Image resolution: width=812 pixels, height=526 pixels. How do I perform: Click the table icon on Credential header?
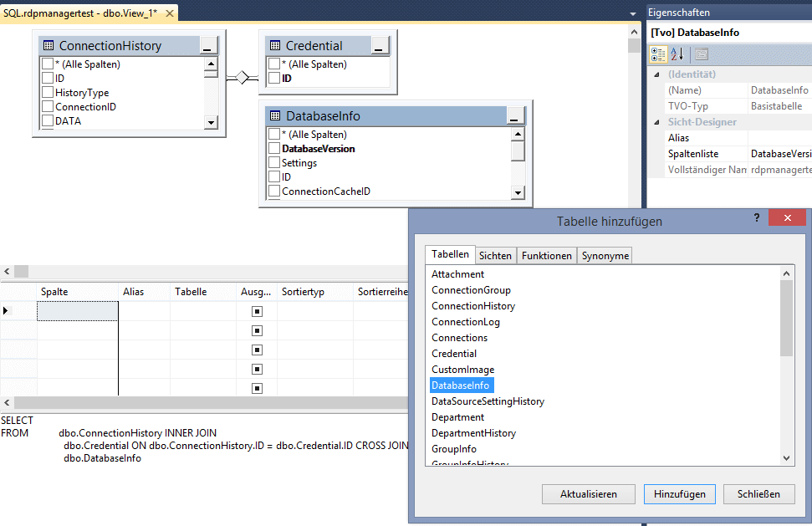273,45
